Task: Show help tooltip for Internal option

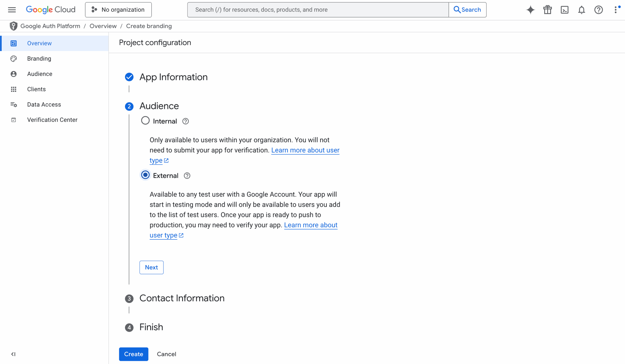Action: (x=186, y=121)
